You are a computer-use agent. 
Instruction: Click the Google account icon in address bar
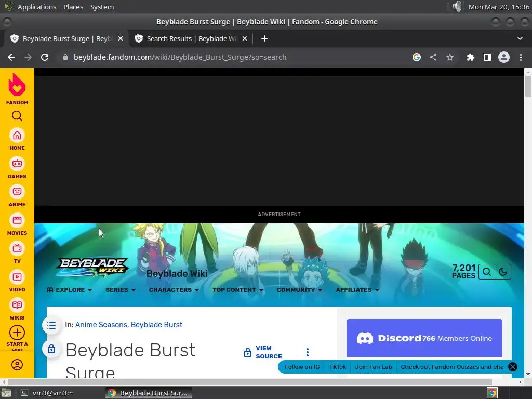point(417,57)
